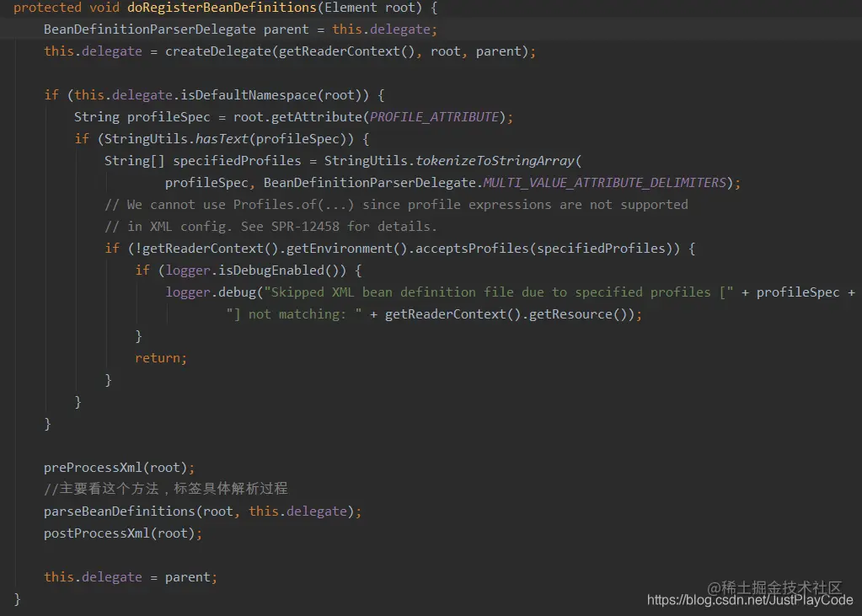
Task: Click the hasText static method call
Action: coord(222,139)
